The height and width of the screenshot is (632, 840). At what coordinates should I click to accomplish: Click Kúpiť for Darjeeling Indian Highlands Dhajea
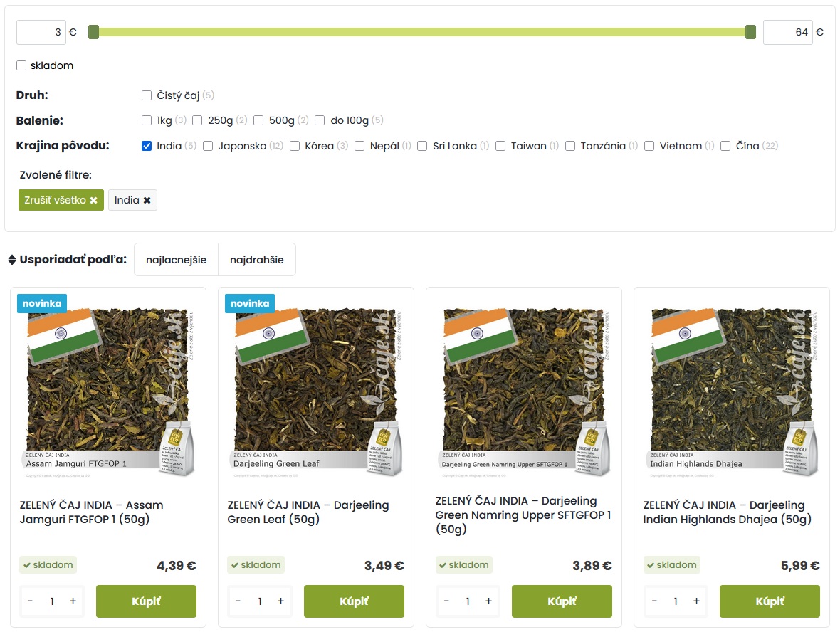(770, 601)
